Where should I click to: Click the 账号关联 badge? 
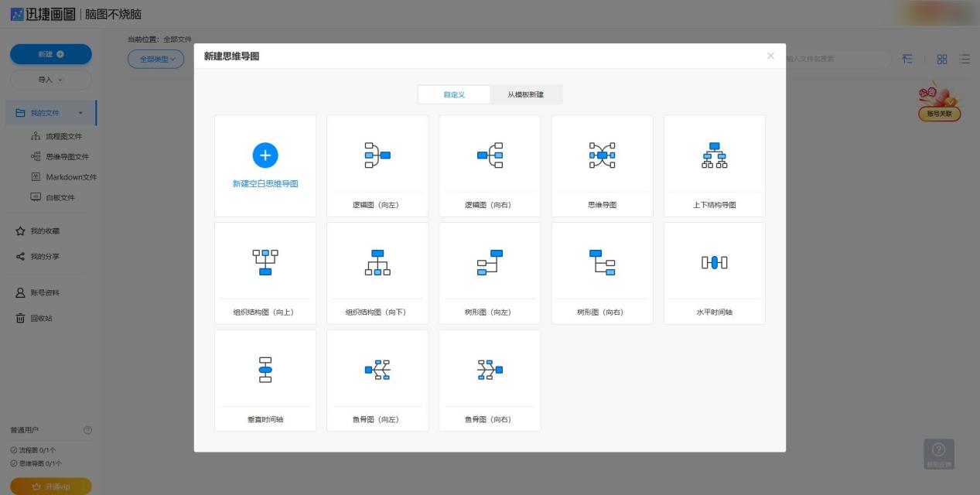tap(939, 114)
